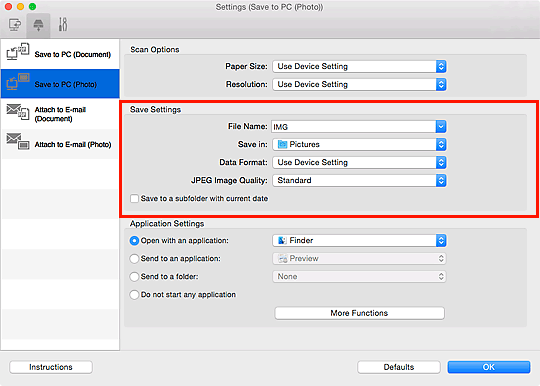This screenshot has width=540, height=386.
Task: Click the Resolution label
Action: 247,84
